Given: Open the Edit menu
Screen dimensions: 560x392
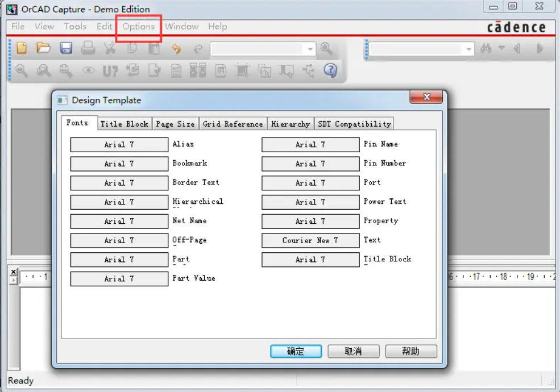Looking at the screenshot, I should pyautogui.click(x=104, y=27).
